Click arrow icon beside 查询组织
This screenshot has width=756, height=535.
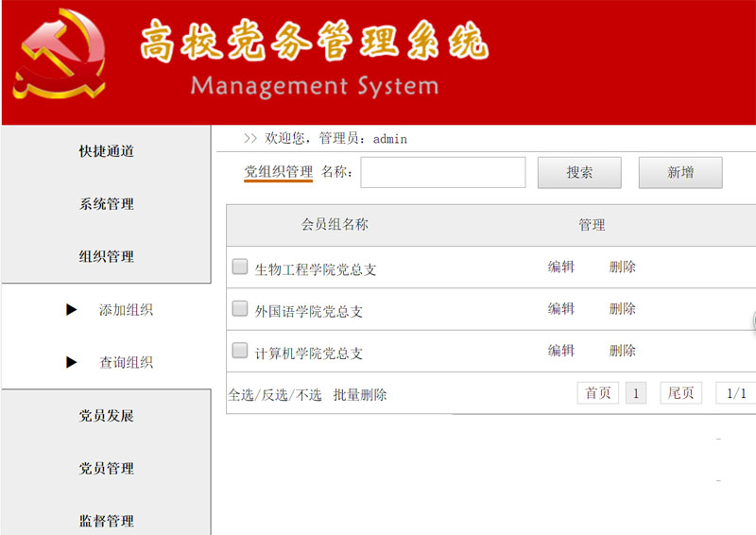72,362
